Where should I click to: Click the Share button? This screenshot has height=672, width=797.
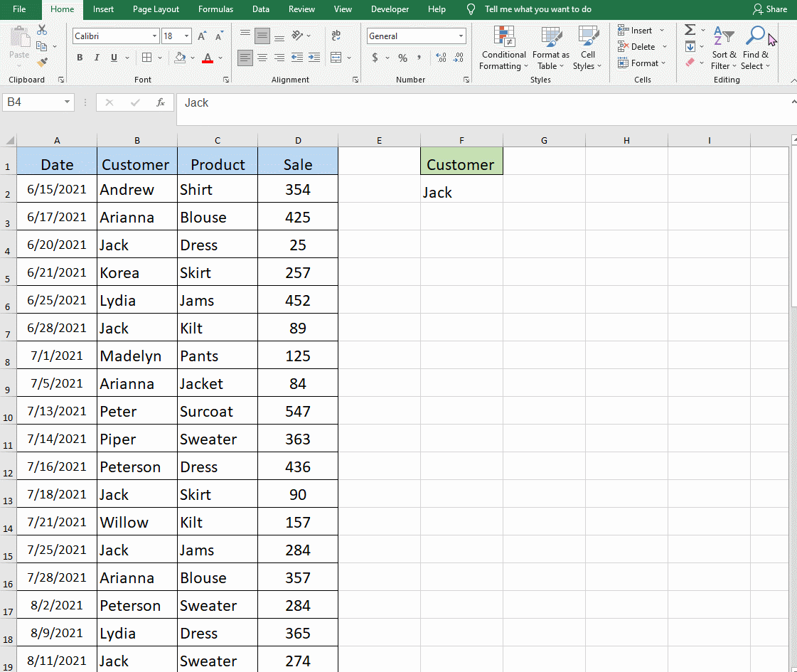click(x=770, y=9)
